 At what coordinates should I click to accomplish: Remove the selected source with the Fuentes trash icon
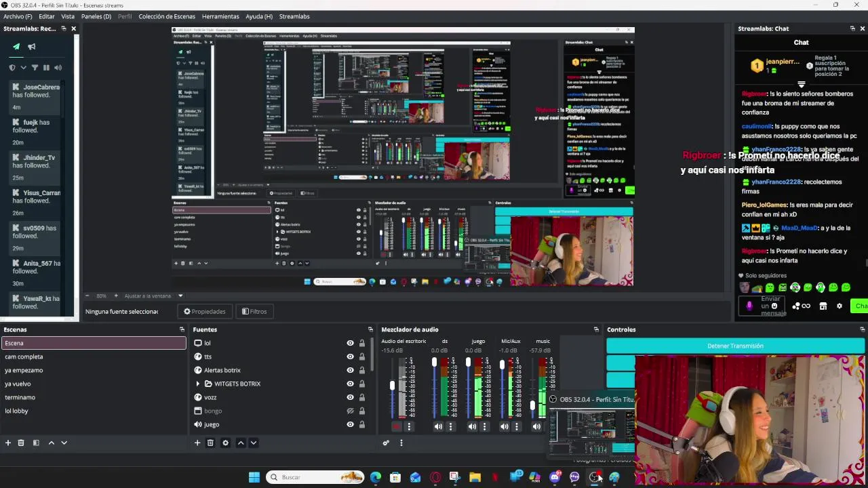(x=210, y=443)
